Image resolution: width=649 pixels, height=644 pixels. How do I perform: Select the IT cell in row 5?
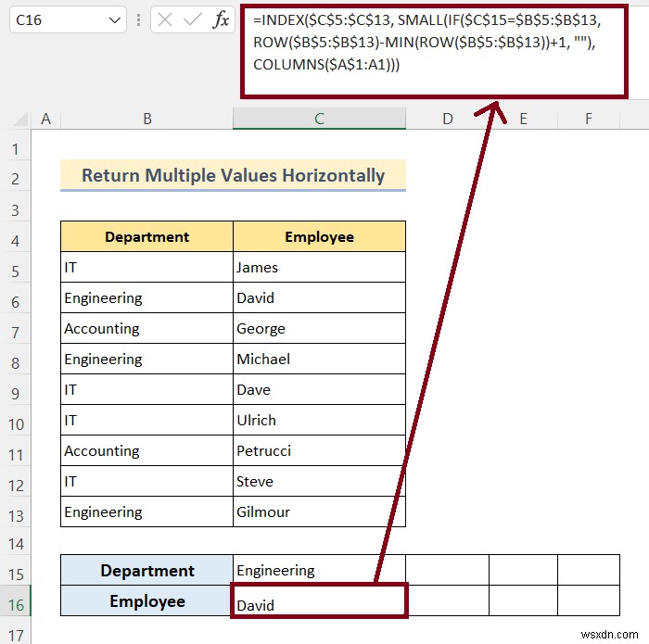tap(146, 267)
